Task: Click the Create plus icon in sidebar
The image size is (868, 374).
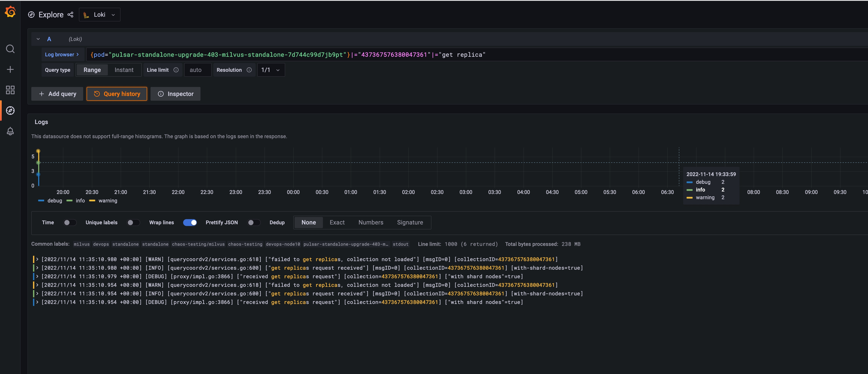Action: [10, 69]
